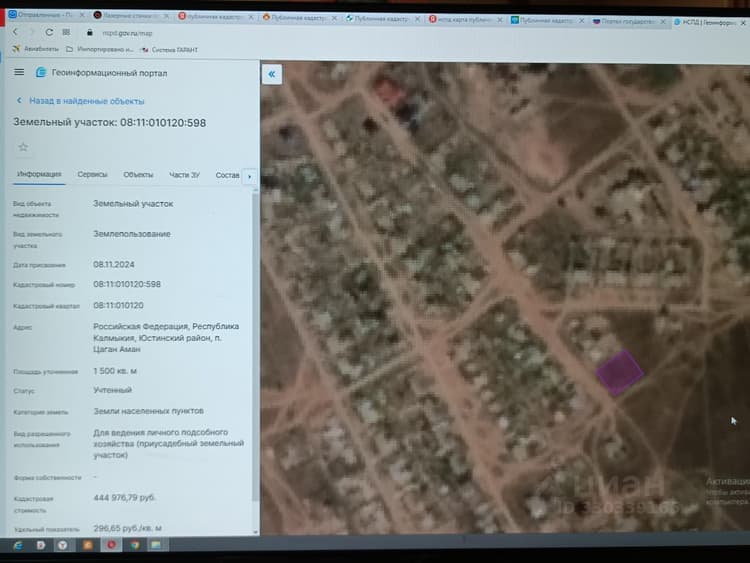The image size is (750, 563).
Task: Collapse the side panel with double-chevron button
Action: pos(272,74)
